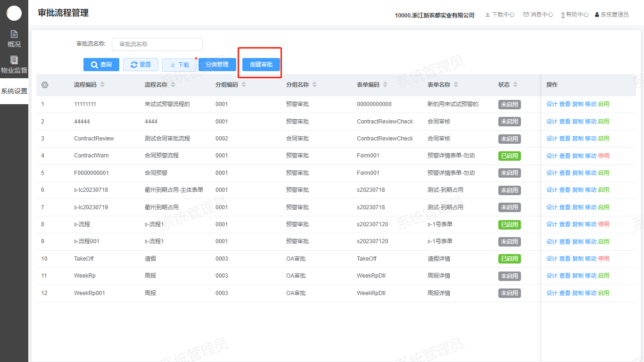Click the round logo at top left

pos(14,13)
